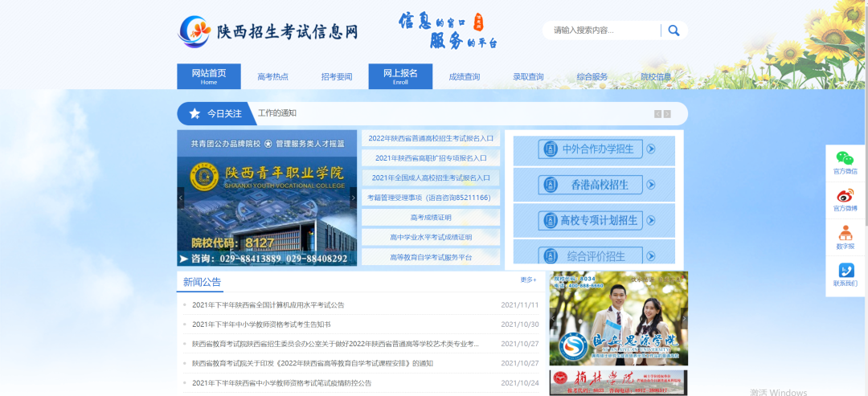This screenshot has width=868, height=396.
Task: Open the 网上报名 Enroll tab
Action: tap(400, 76)
